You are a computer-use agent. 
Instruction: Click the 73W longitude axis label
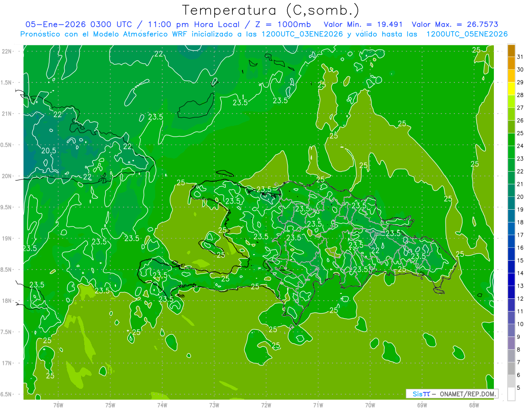click(x=214, y=405)
